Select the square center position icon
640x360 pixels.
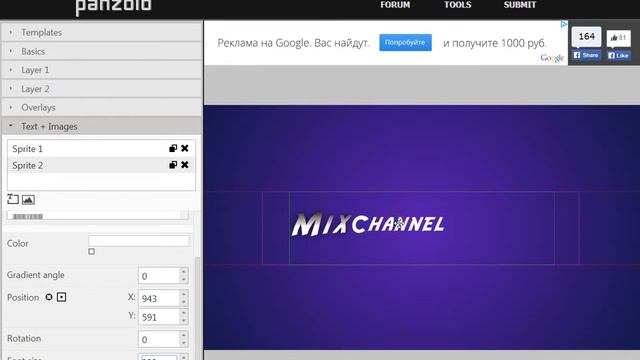[x=62, y=297]
